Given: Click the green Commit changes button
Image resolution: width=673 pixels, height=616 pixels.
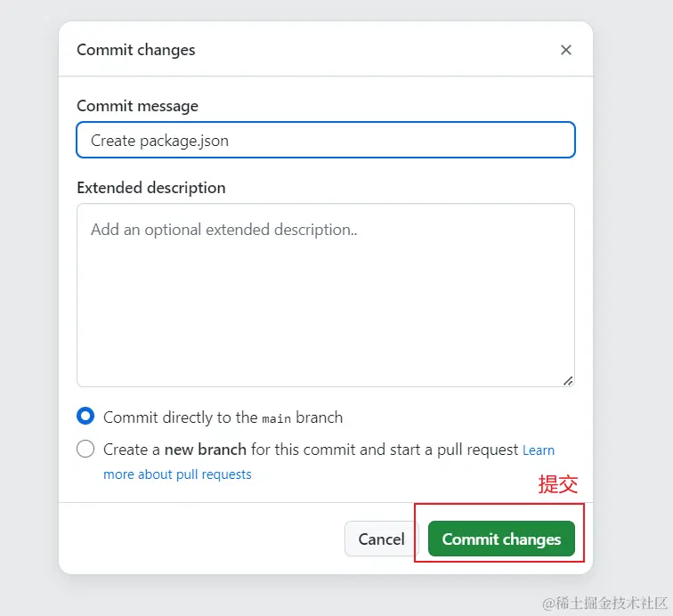Looking at the screenshot, I should [x=501, y=539].
